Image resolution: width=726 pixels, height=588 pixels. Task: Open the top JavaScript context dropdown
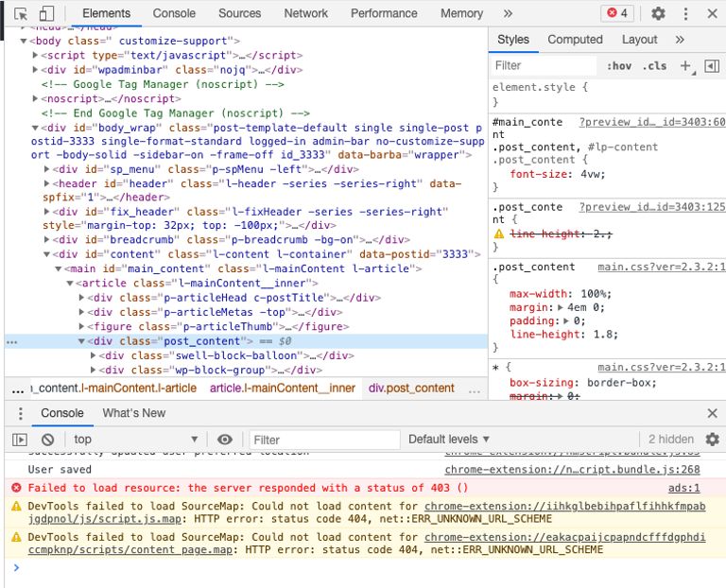[136, 440]
